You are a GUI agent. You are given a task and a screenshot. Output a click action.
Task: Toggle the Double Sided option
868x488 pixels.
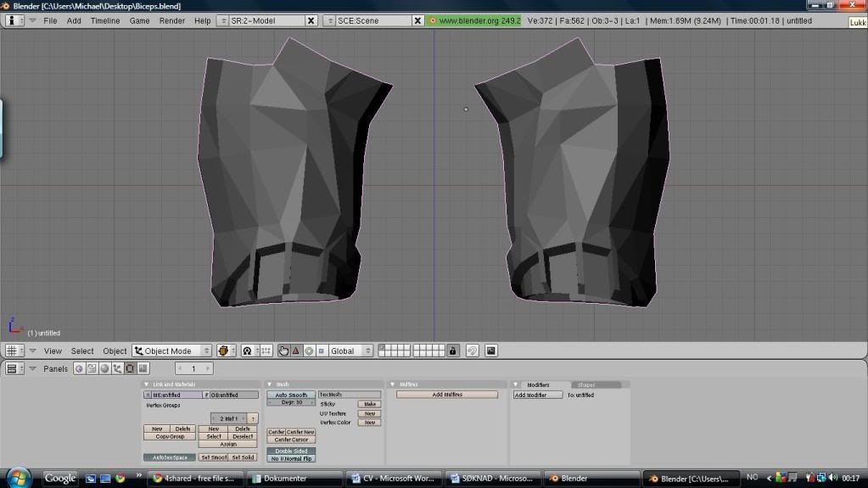[291, 451]
